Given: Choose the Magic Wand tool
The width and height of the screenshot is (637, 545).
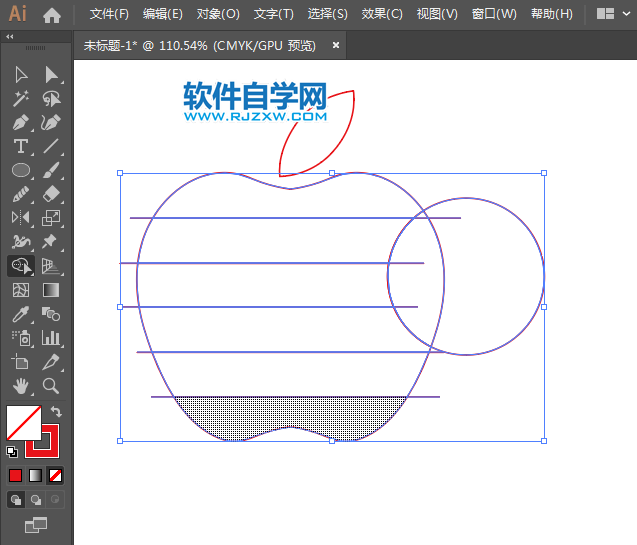Looking at the screenshot, I should coord(21,99).
